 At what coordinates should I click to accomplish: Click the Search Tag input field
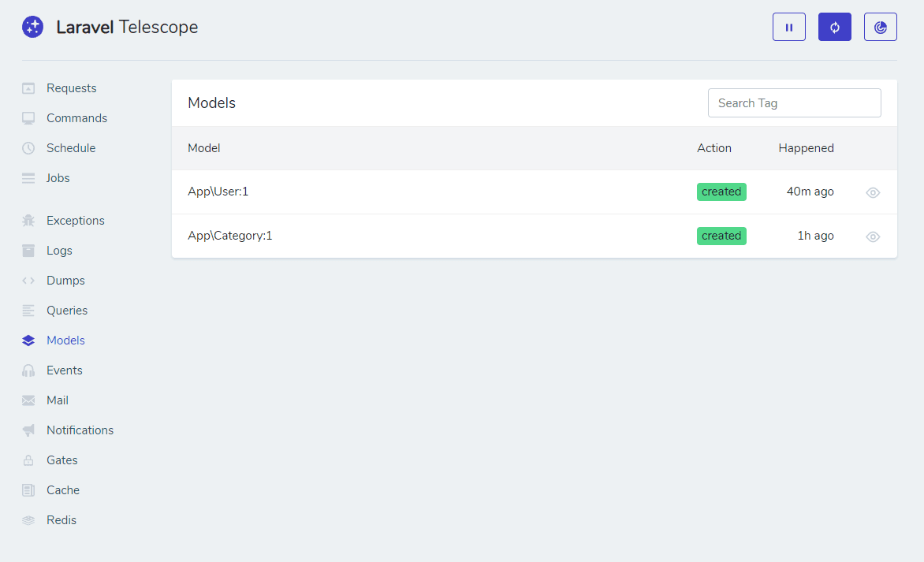[794, 102]
